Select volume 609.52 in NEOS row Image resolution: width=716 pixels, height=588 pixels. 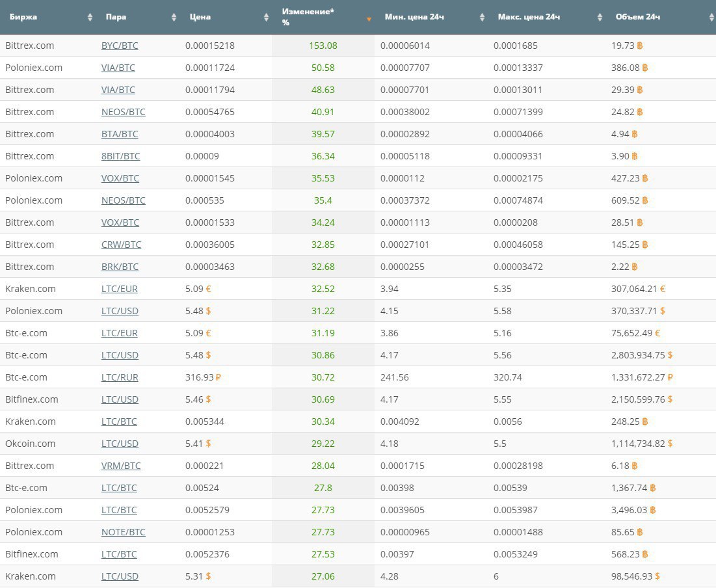tap(626, 200)
